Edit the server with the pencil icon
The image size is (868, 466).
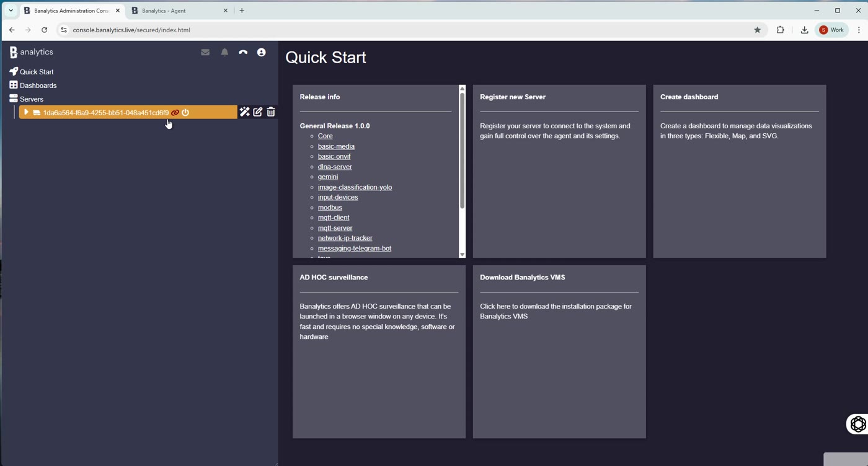(258, 112)
